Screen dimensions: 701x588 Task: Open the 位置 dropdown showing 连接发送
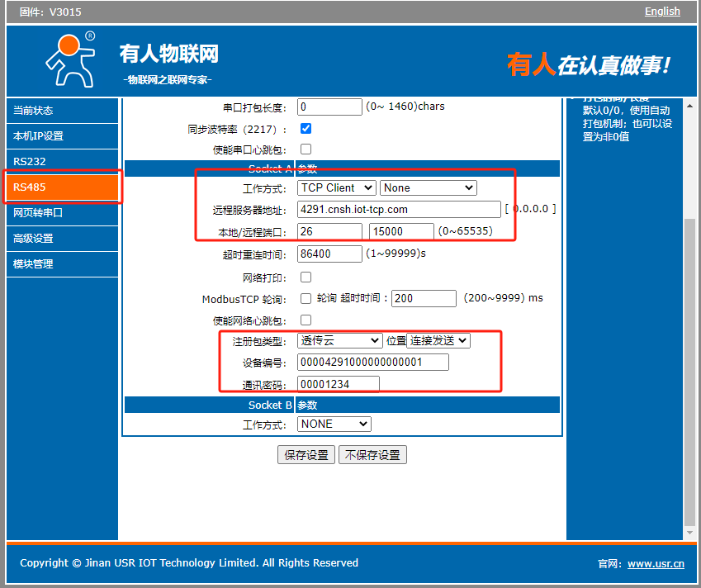coord(438,341)
